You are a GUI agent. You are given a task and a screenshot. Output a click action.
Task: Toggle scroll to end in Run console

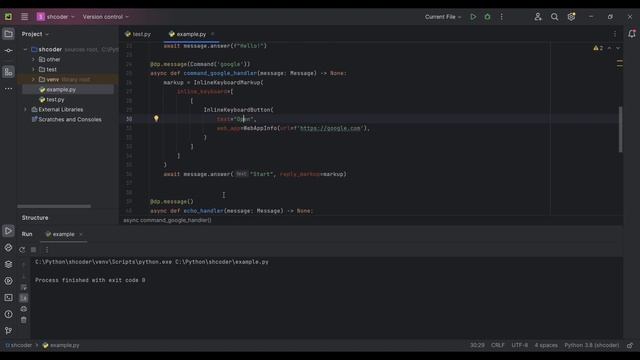[x=24, y=298]
